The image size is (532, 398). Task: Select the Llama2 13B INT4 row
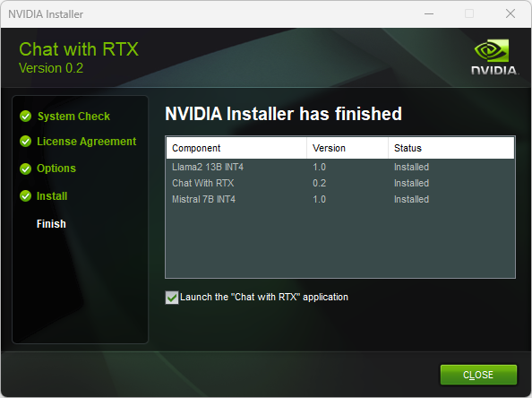[x=340, y=167]
